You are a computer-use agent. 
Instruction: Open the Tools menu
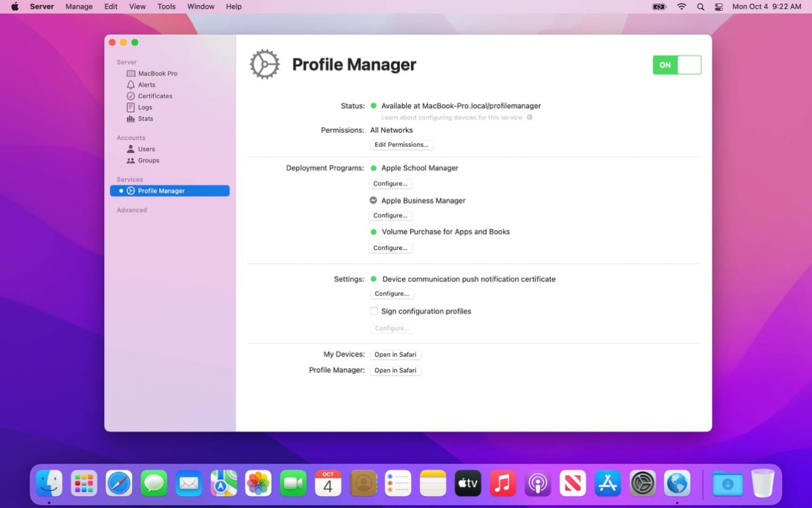166,6
